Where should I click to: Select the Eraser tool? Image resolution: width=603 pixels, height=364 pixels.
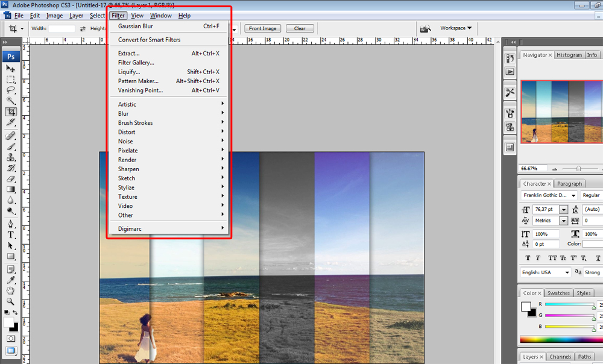click(x=11, y=179)
